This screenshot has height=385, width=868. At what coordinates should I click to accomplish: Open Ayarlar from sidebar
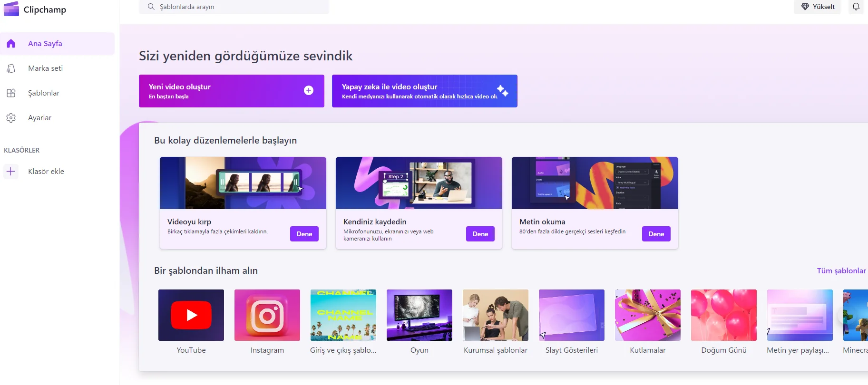58,118
